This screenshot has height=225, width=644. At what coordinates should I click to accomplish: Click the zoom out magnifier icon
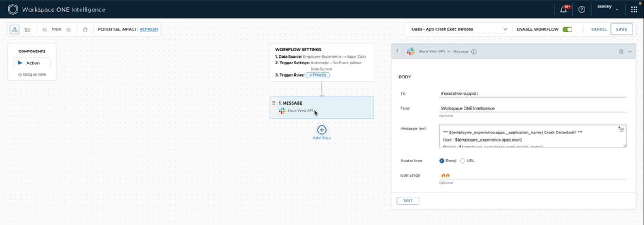pyautogui.click(x=45, y=30)
